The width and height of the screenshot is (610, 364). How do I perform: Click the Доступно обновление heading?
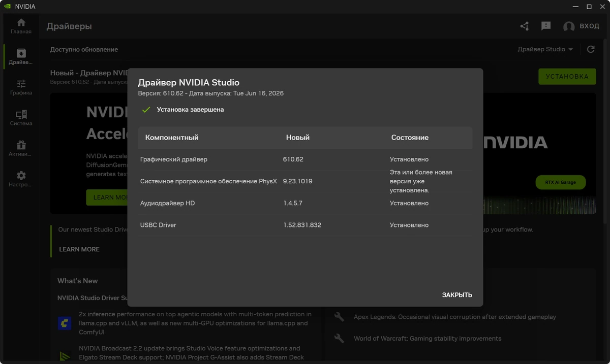coord(84,49)
